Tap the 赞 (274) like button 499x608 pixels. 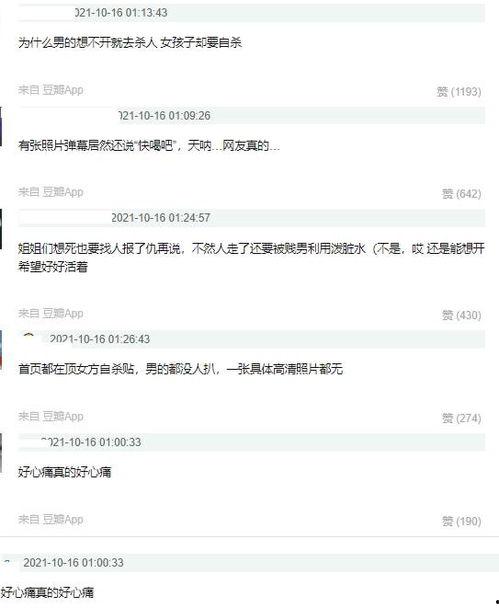(x=461, y=418)
